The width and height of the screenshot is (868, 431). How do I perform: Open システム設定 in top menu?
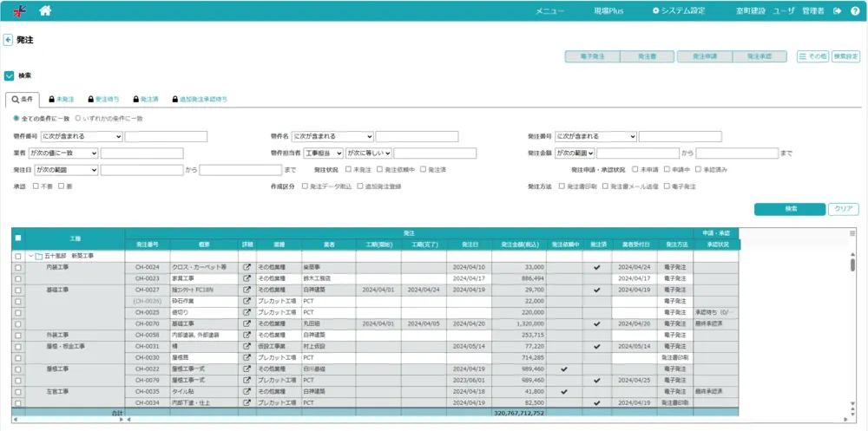679,11
